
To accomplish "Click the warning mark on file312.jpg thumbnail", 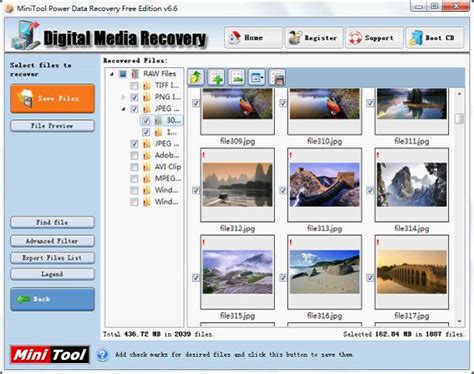I will pyautogui.click(x=203, y=155).
